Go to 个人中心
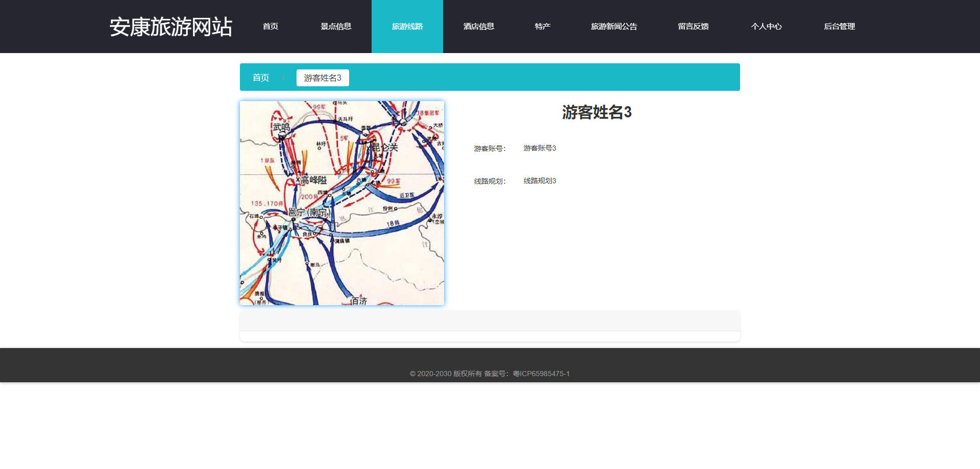This screenshot has height=469, width=980. (x=766, y=27)
